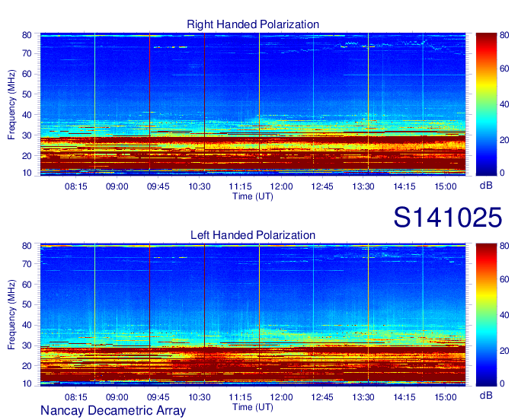The image size is (518, 420).
Task: Click the top panel dB color bar
Action: [x=486, y=104]
